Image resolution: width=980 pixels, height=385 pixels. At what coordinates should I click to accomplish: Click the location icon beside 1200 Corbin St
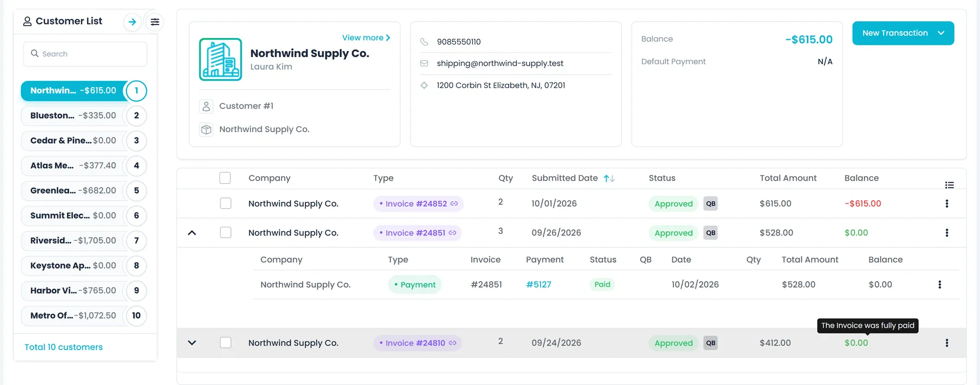click(x=424, y=85)
